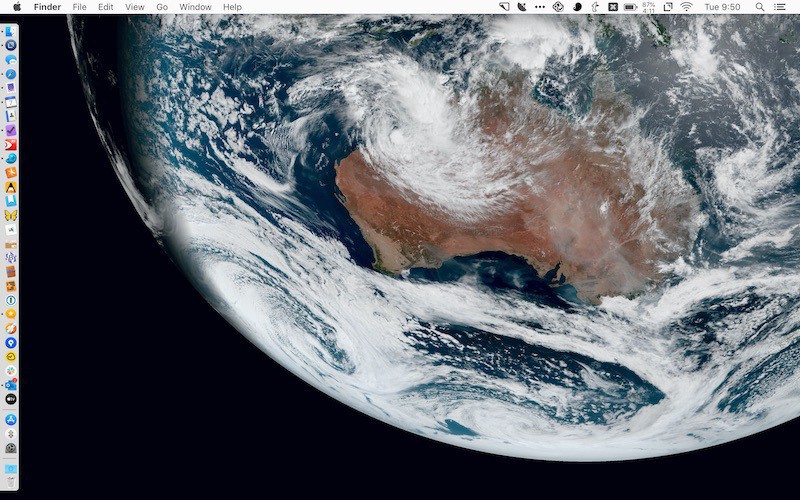Open the Finder application menu
This screenshot has width=800, height=500.
47,7
